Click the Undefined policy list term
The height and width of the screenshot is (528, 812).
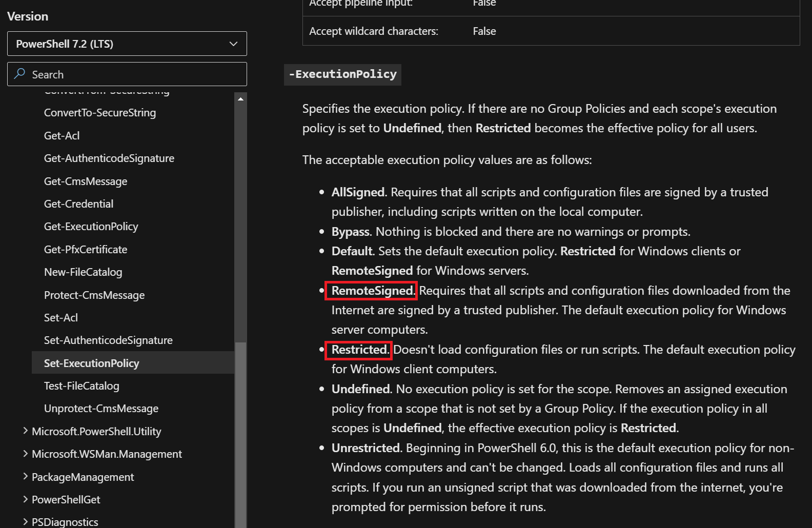tap(360, 389)
